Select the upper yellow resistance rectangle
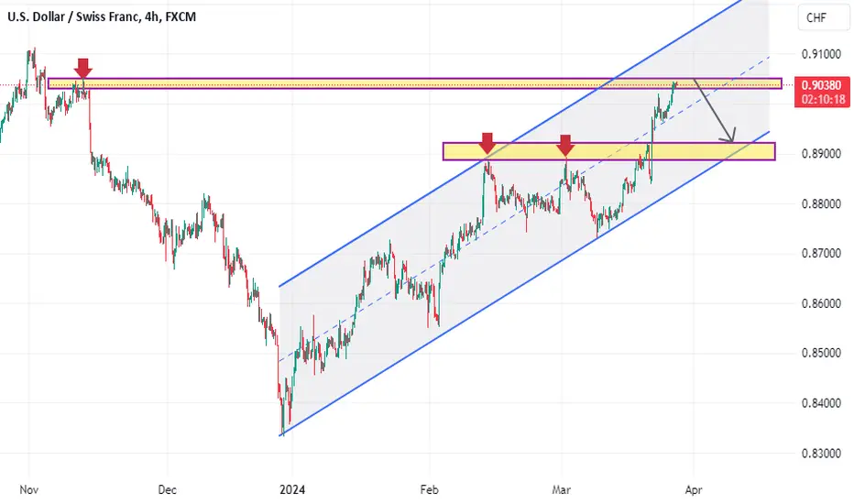This screenshot has width=854, height=504. (x=414, y=83)
